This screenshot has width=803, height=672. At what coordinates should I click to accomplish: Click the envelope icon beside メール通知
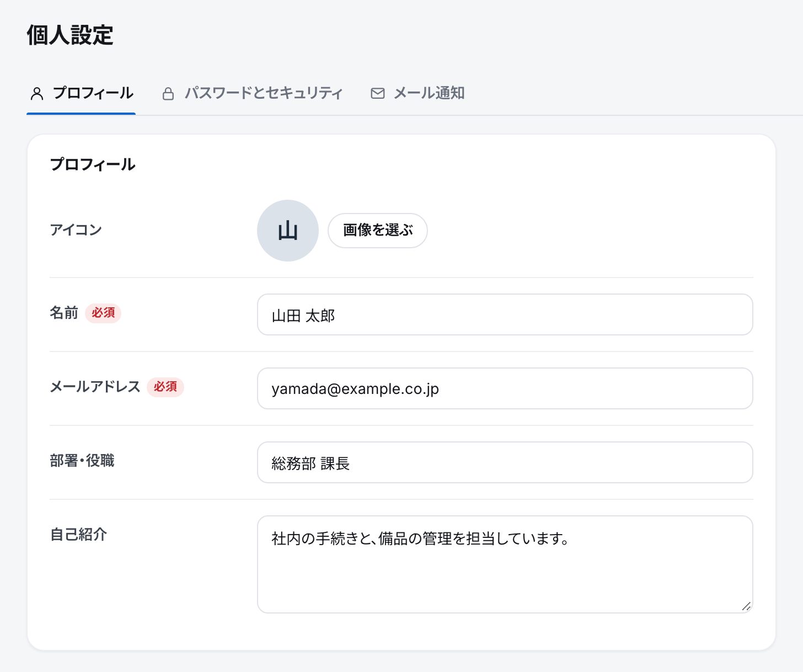(378, 94)
